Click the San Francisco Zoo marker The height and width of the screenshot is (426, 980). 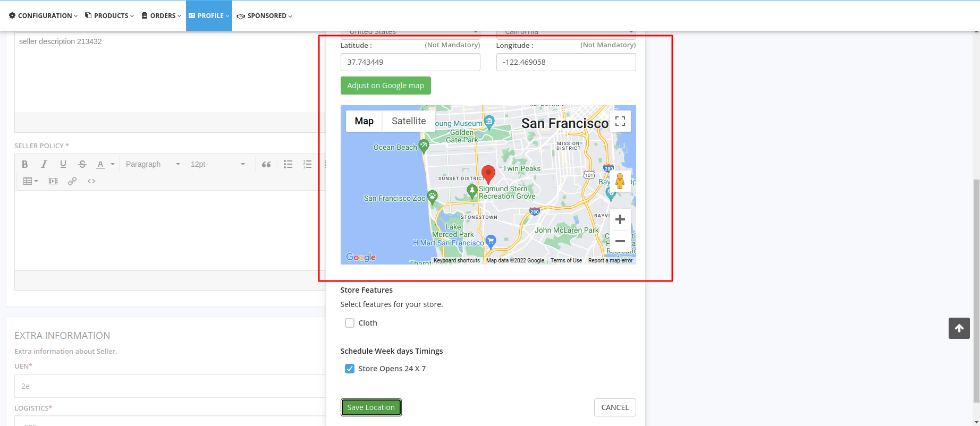click(433, 197)
